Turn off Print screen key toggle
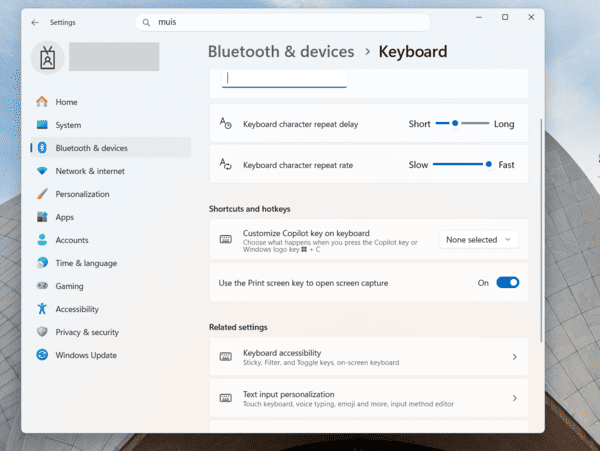 click(507, 283)
